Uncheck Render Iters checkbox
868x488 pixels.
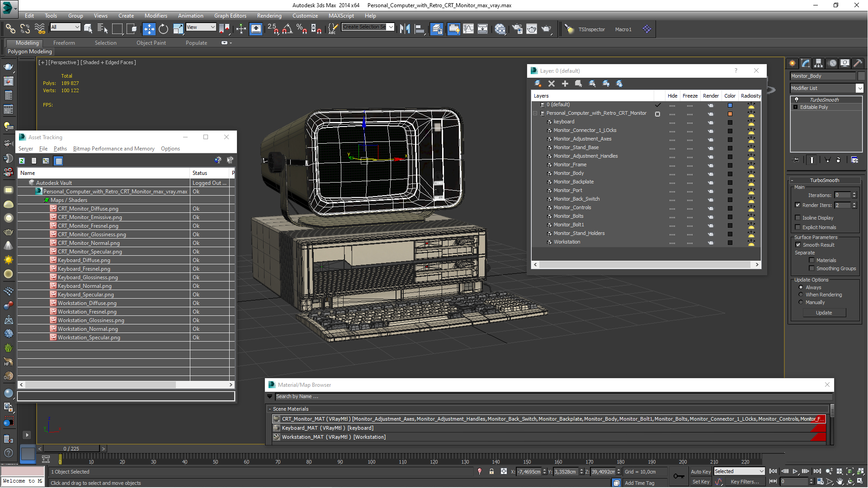point(798,205)
